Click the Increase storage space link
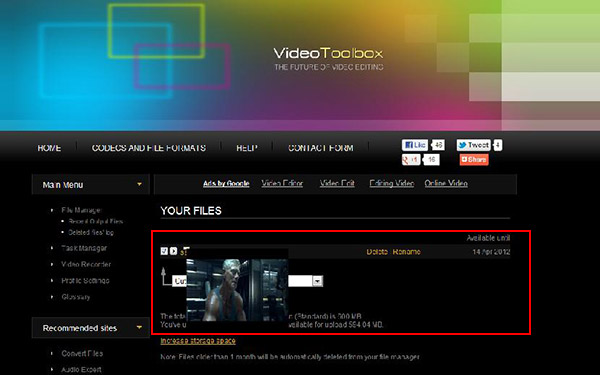The image size is (600, 375). coord(198,341)
